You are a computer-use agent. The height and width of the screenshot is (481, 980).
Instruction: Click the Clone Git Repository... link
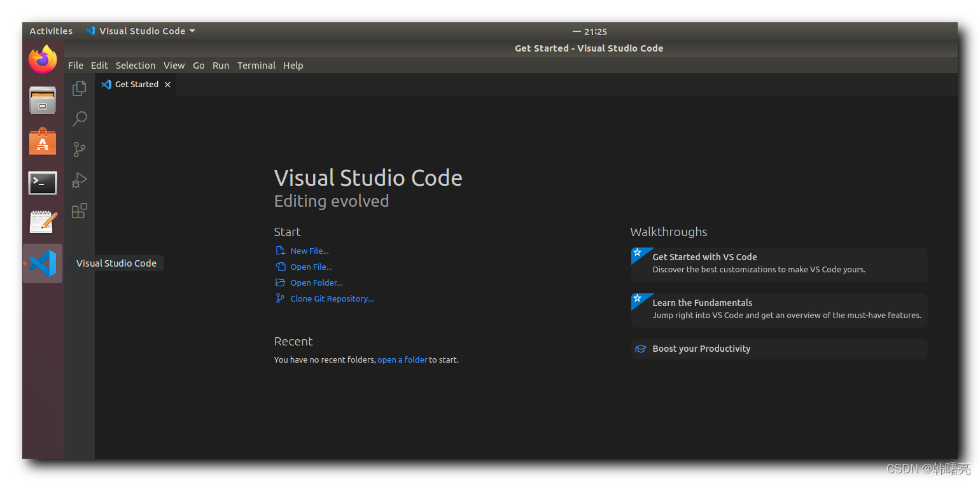[332, 299]
